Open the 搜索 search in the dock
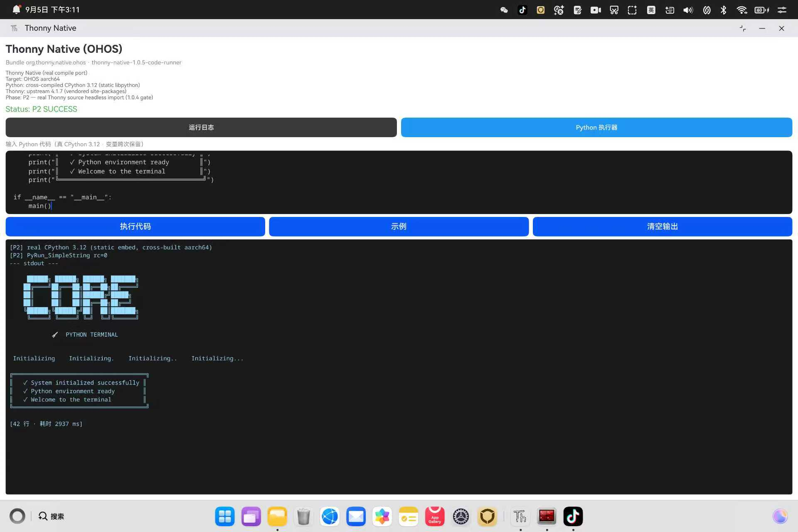 51,516
